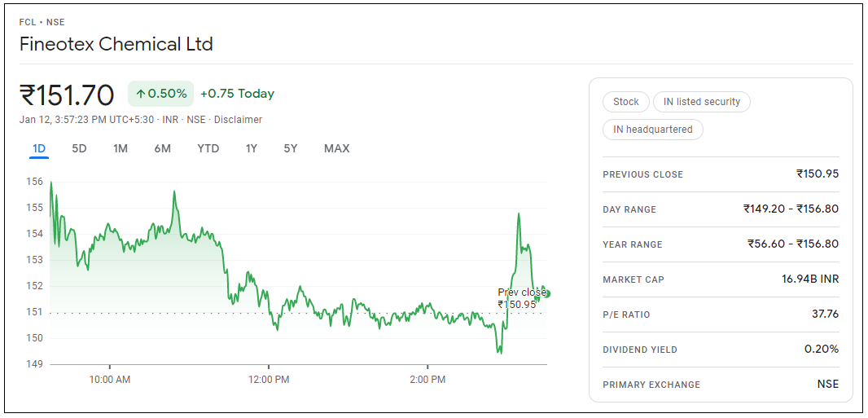Click the Stock category chip
Viewport: 868px width, 418px height.
(x=625, y=102)
